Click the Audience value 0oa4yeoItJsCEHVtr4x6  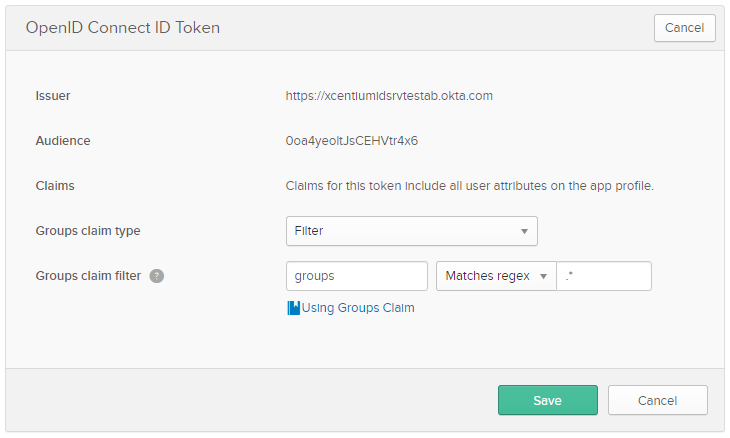[x=351, y=141]
